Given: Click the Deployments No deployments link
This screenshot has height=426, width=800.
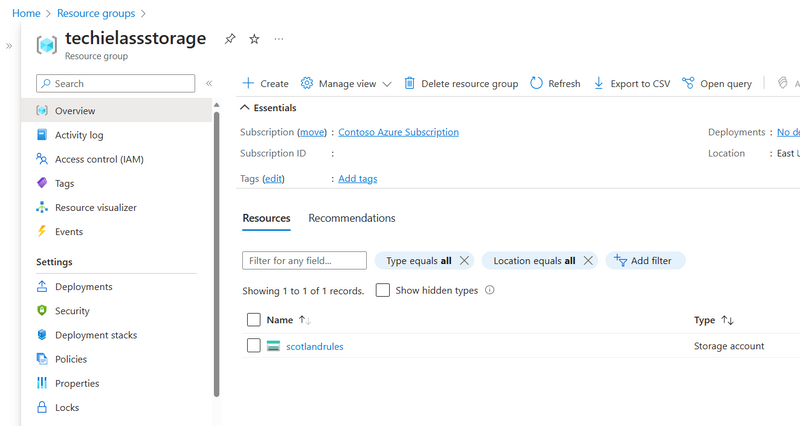Looking at the screenshot, I should coord(788,132).
